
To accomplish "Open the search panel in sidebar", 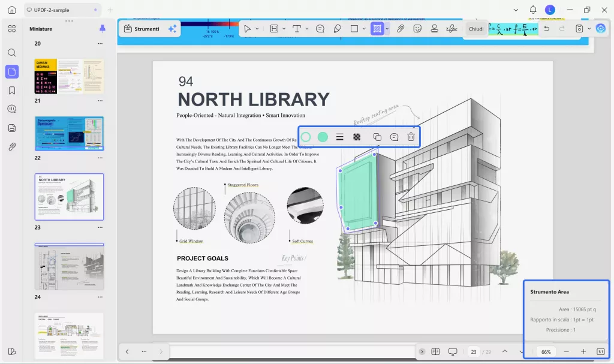I will (11, 53).
